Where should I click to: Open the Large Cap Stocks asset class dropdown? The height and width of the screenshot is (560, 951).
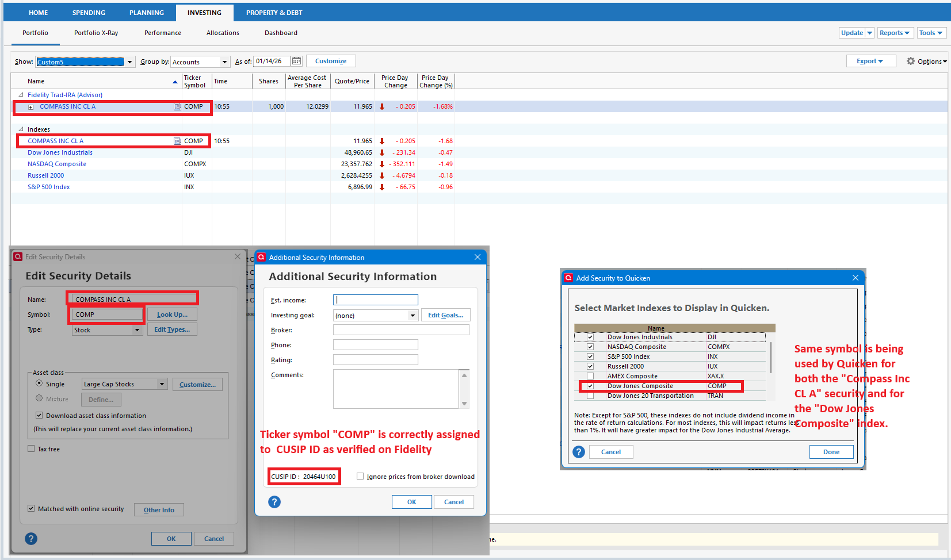[162, 384]
